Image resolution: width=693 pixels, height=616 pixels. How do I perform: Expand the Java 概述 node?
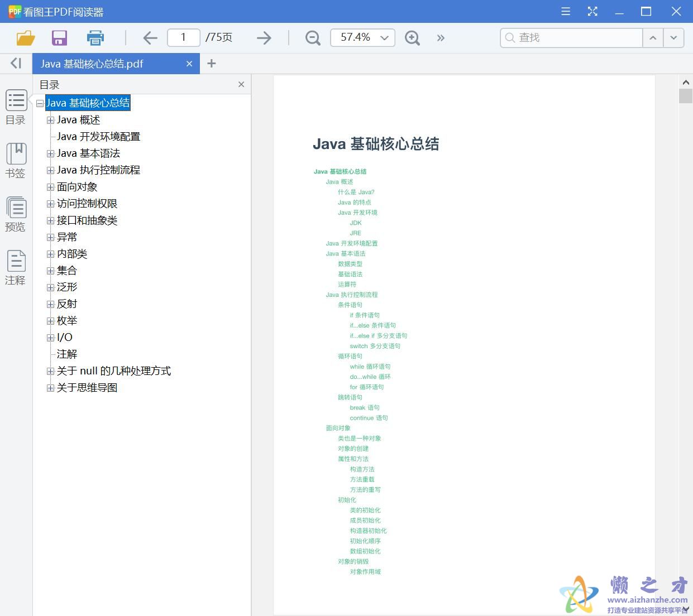tap(50, 120)
